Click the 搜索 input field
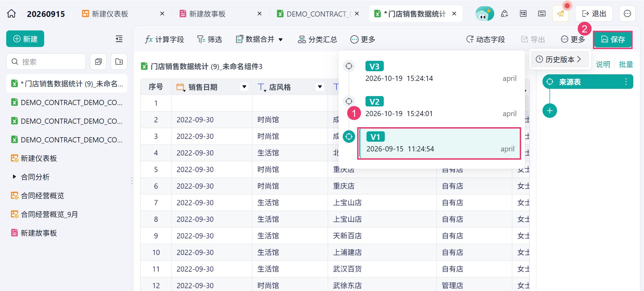Screen dimensions: 644x291 tap(46, 62)
